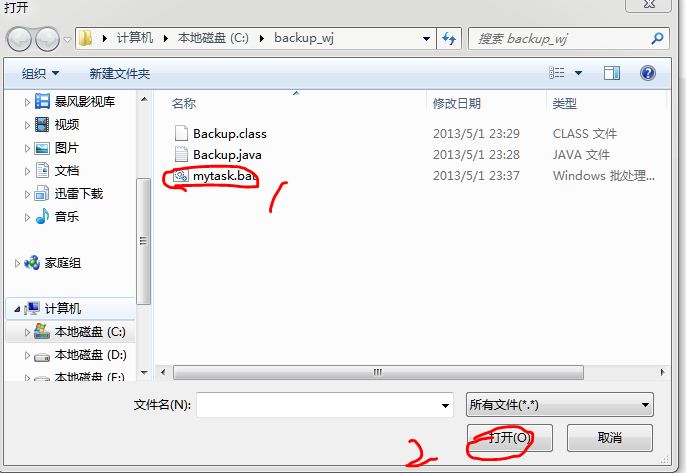Click the 打开(O) button
Image resolution: width=686 pixels, height=473 pixels.
tap(510, 438)
